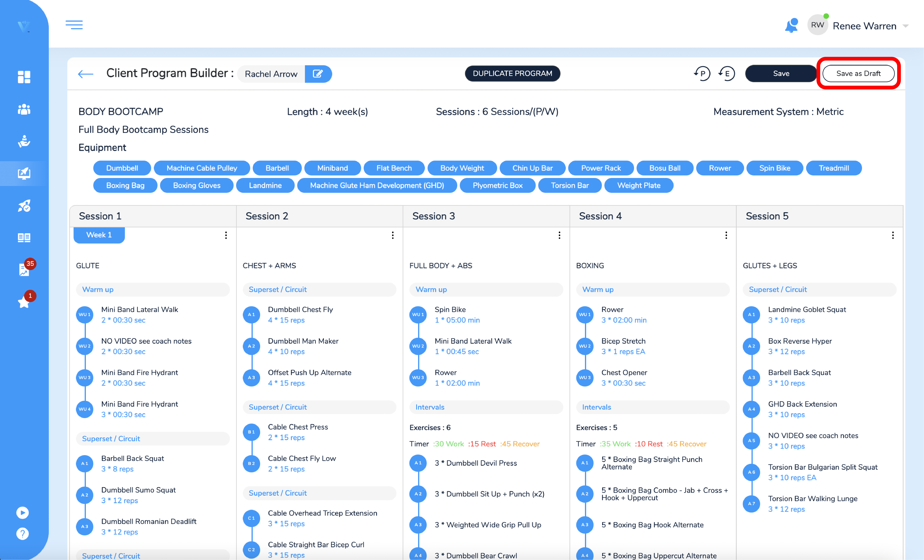Open the meditation figure icon in sidebar
The image size is (924, 560).
point(24,141)
